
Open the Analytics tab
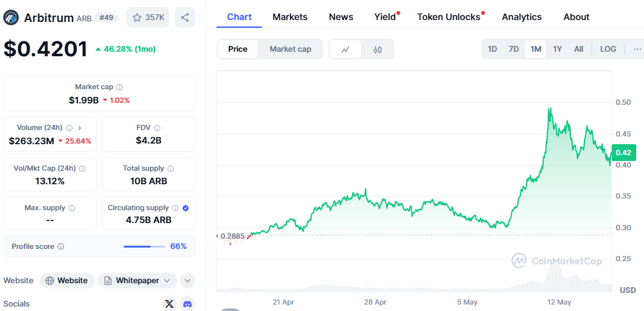tap(522, 17)
